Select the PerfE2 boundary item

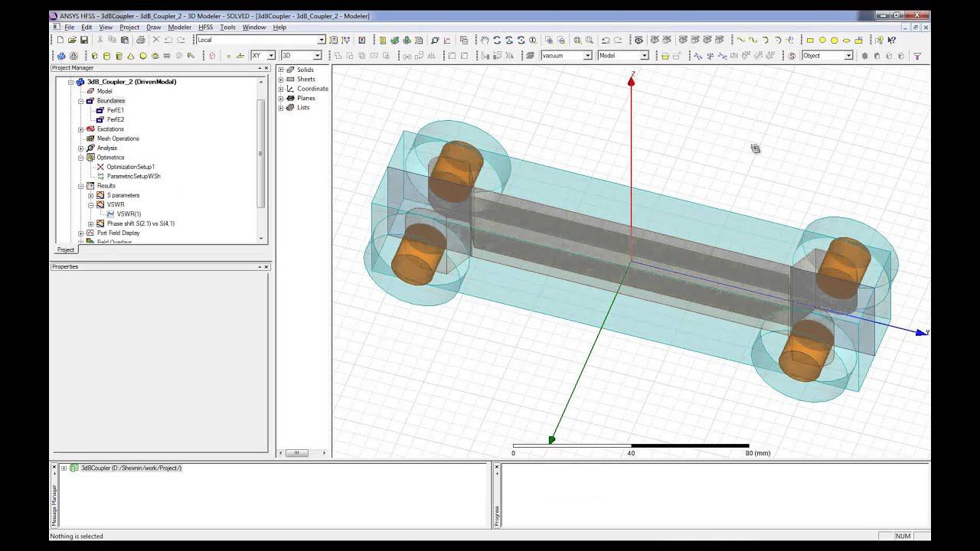click(115, 119)
